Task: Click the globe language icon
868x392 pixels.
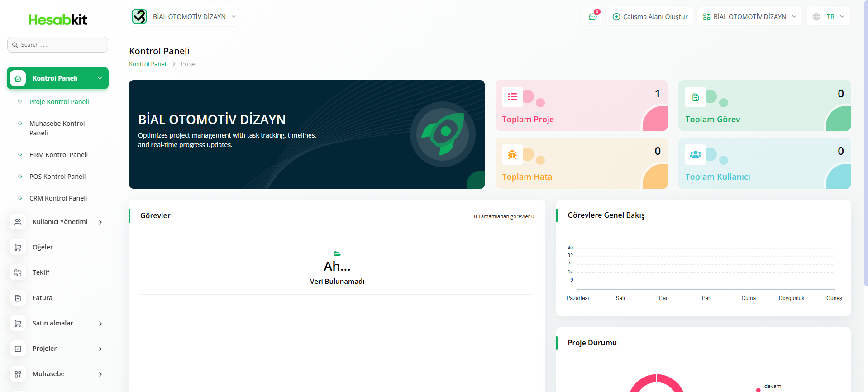Action: pyautogui.click(x=816, y=17)
